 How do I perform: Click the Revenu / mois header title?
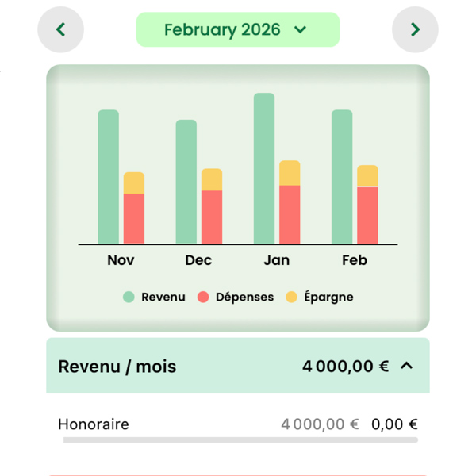click(x=117, y=367)
